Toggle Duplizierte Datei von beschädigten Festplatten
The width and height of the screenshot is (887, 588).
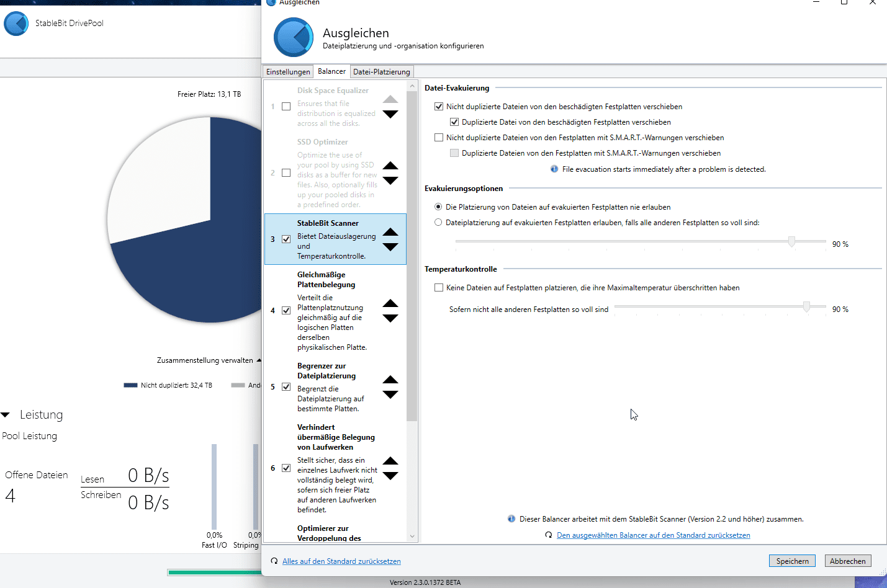[454, 122]
